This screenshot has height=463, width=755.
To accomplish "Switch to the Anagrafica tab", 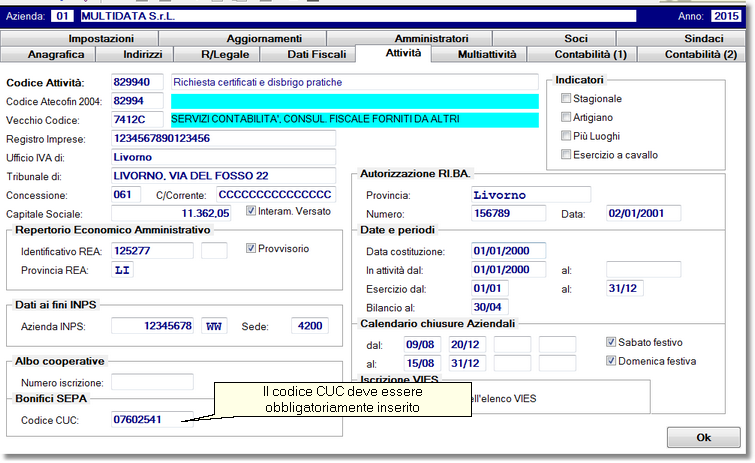I will point(48,54).
